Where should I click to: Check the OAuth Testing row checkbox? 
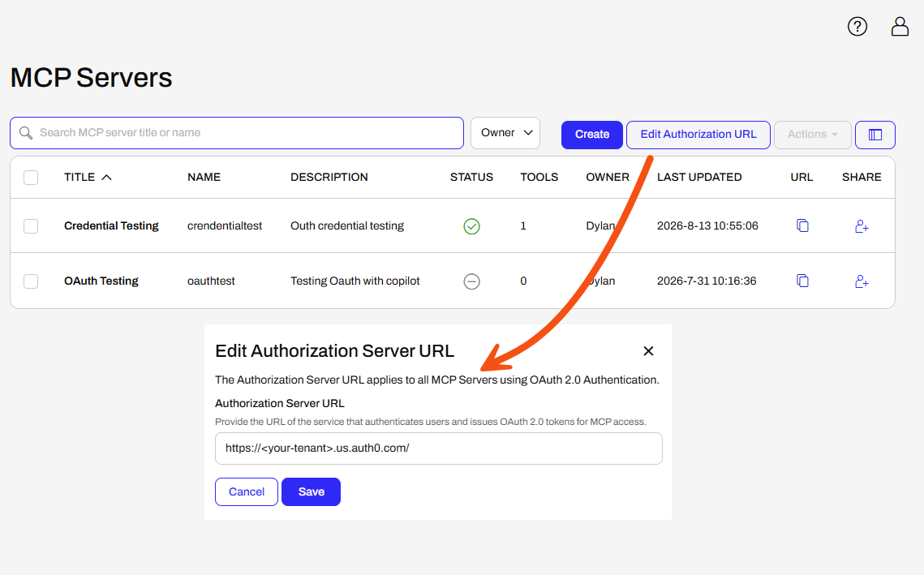pyautogui.click(x=31, y=281)
